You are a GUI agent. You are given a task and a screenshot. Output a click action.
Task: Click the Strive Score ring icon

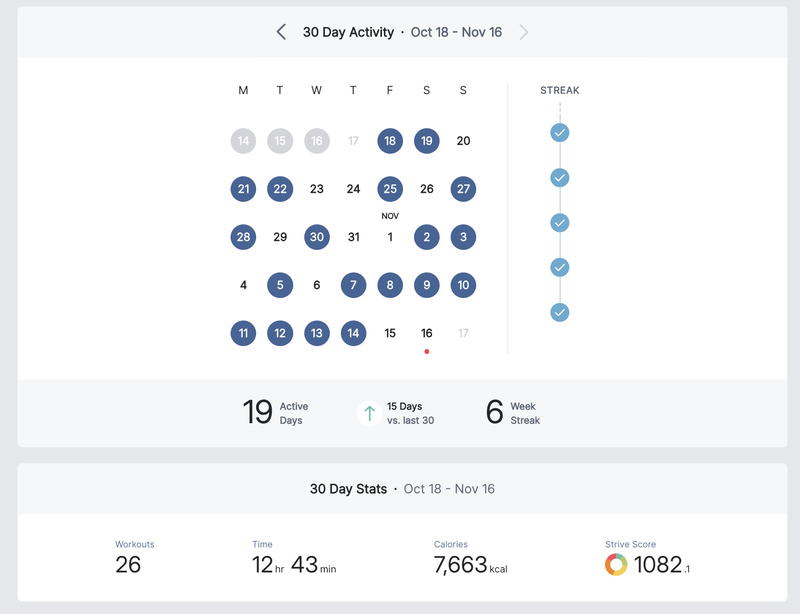pos(616,565)
